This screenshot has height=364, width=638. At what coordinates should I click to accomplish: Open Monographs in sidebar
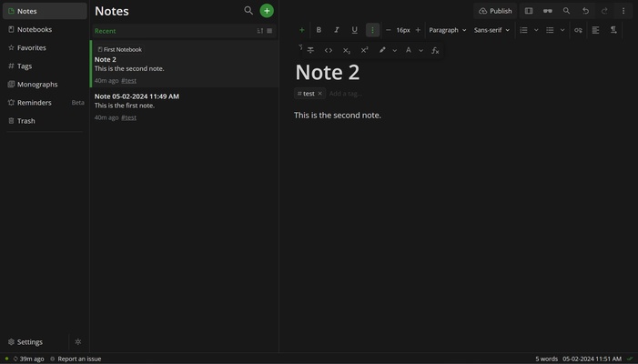[x=45, y=85]
